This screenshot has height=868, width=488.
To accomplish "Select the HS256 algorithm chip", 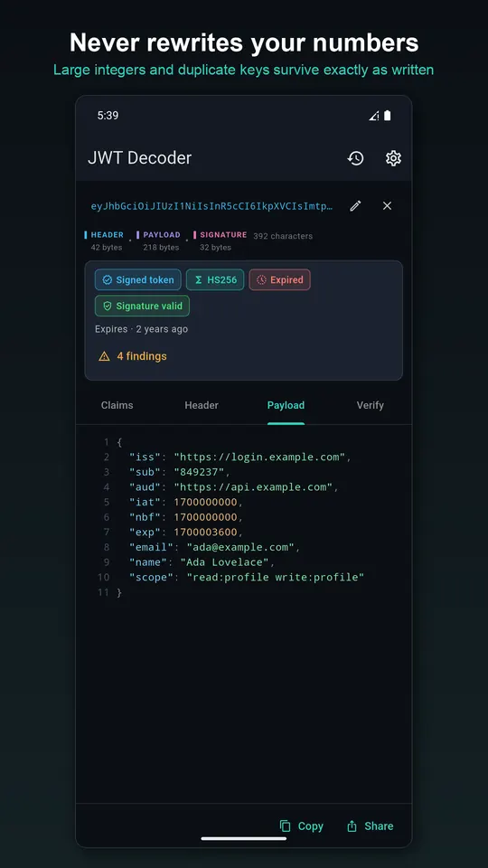I will tap(215, 279).
